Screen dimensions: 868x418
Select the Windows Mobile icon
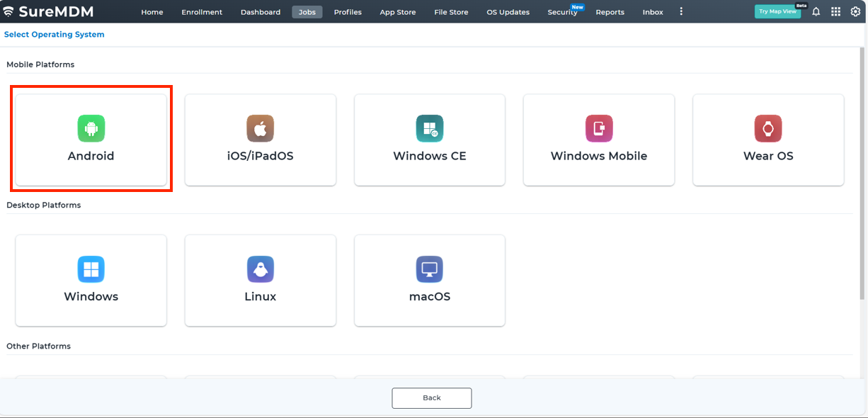pyautogui.click(x=598, y=128)
